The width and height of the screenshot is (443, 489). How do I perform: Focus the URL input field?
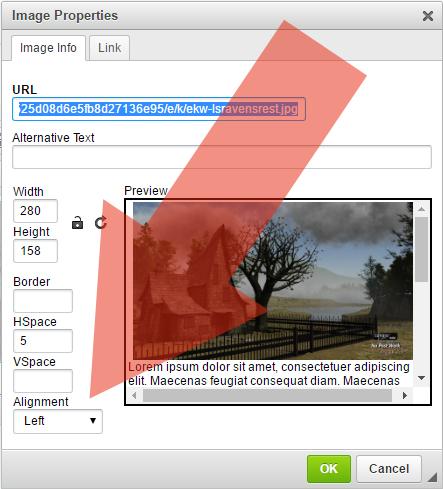tap(159, 109)
